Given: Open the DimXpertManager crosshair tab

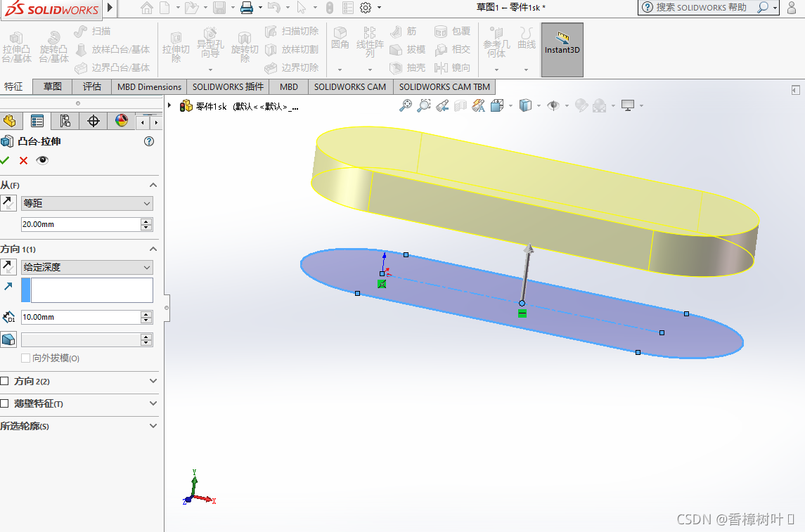Looking at the screenshot, I should pyautogui.click(x=93, y=121).
